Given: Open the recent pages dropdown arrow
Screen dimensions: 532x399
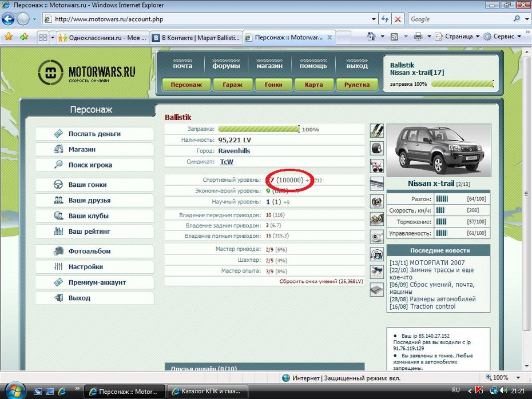Looking at the screenshot, I should click(x=34, y=19).
